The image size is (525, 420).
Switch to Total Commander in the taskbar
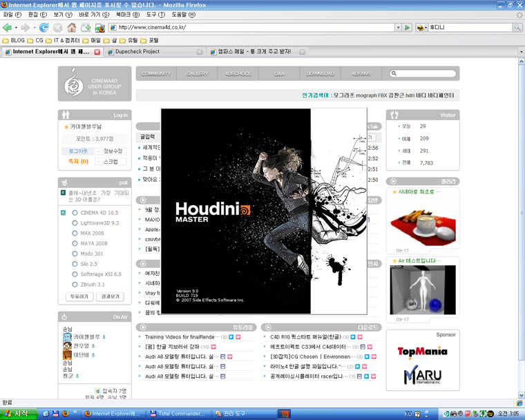point(178,414)
